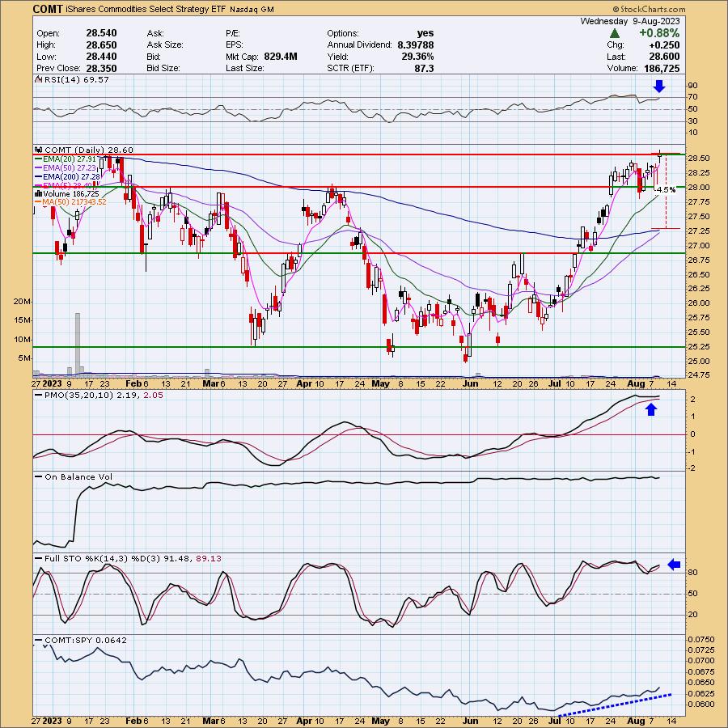728x728 pixels.
Task: Click the green up-triangle change indicator
Action: [x=614, y=33]
